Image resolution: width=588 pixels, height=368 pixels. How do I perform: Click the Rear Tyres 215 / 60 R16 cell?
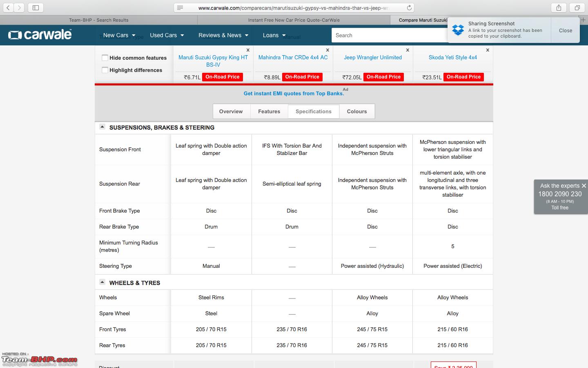click(453, 345)
